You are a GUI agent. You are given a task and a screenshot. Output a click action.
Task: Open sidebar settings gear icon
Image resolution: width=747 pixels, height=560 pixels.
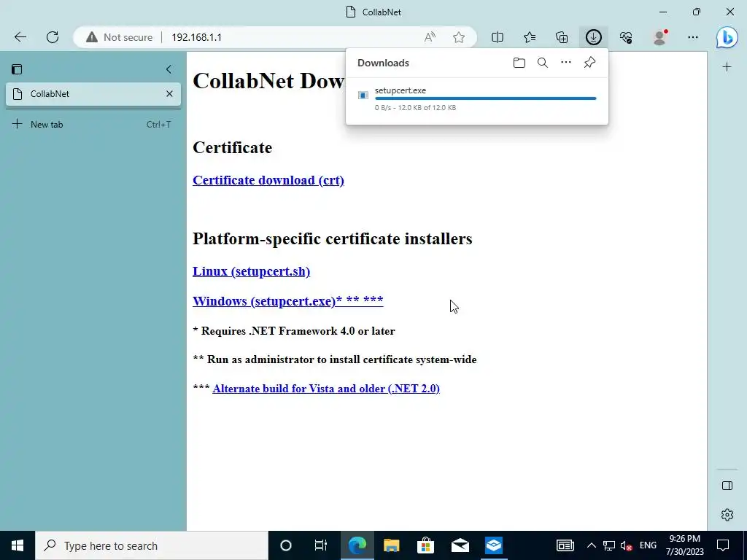coord(727,515)
